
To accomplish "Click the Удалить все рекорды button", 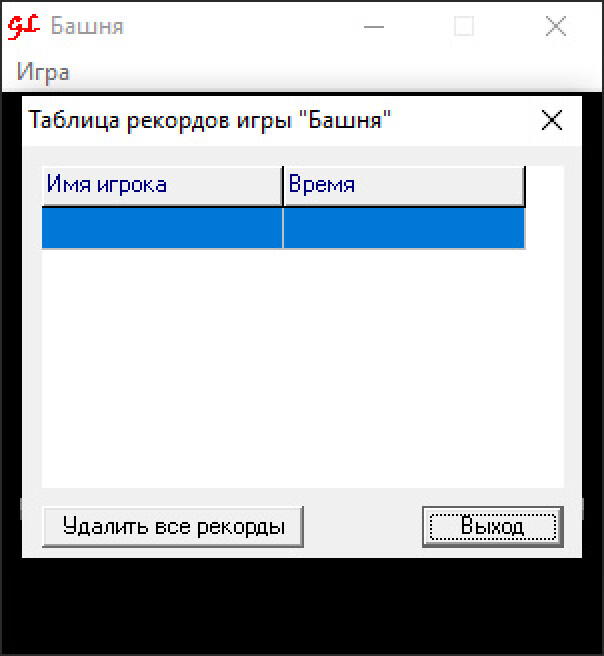I will 172,526.
